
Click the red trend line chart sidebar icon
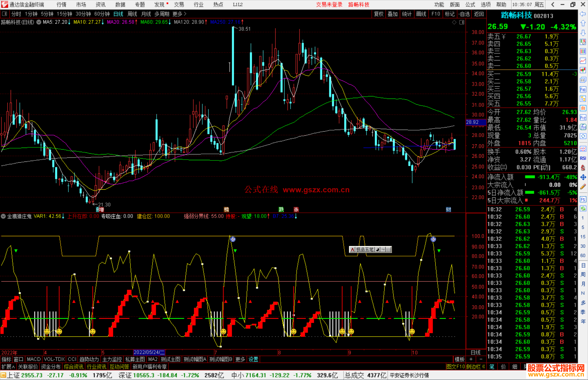click(583, 61)
